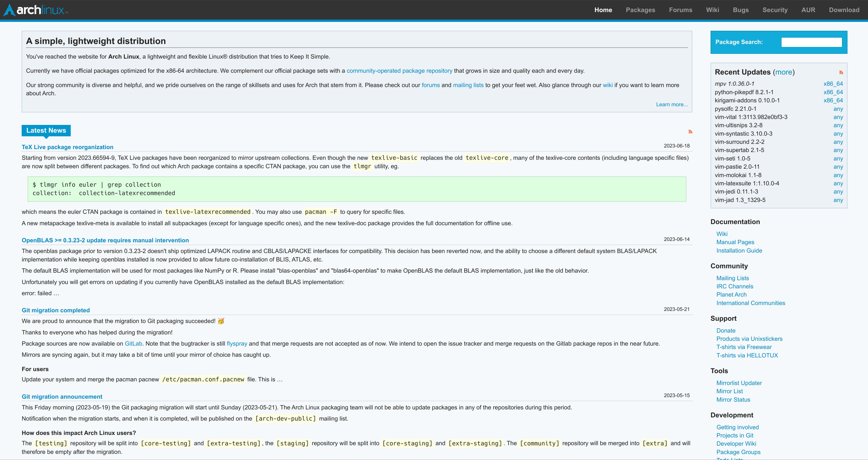Open vim-supertab 2.1-5 package
Screen dimensions: 868x460
tap(740, 150)
